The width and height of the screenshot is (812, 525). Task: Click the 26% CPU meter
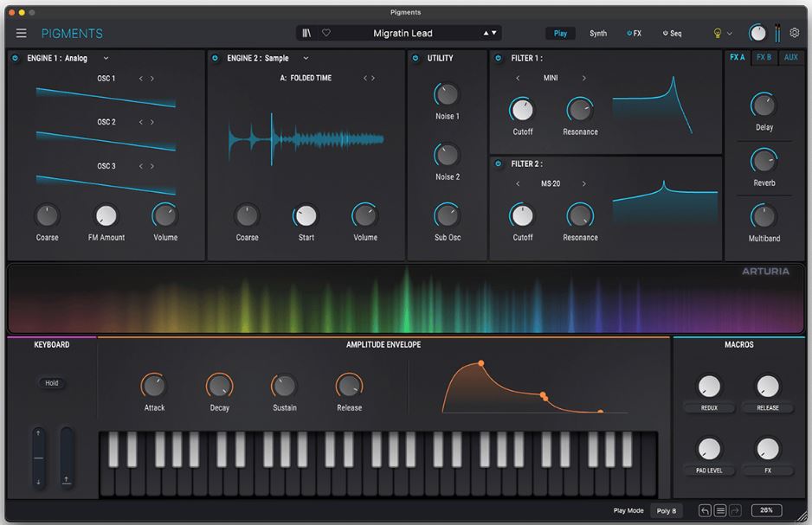tap(766, 510)
